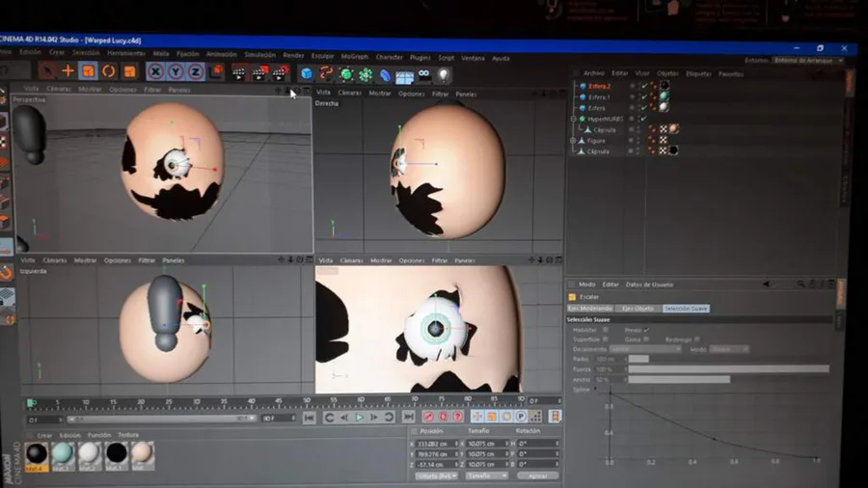Toggle the Habilitar checkbox
This screenshot has width=868, height=488.
coord(605,330)
